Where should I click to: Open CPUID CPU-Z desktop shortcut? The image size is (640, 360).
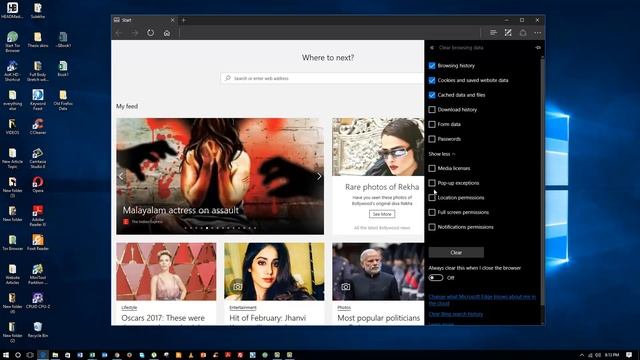click(x=38, y=300)
